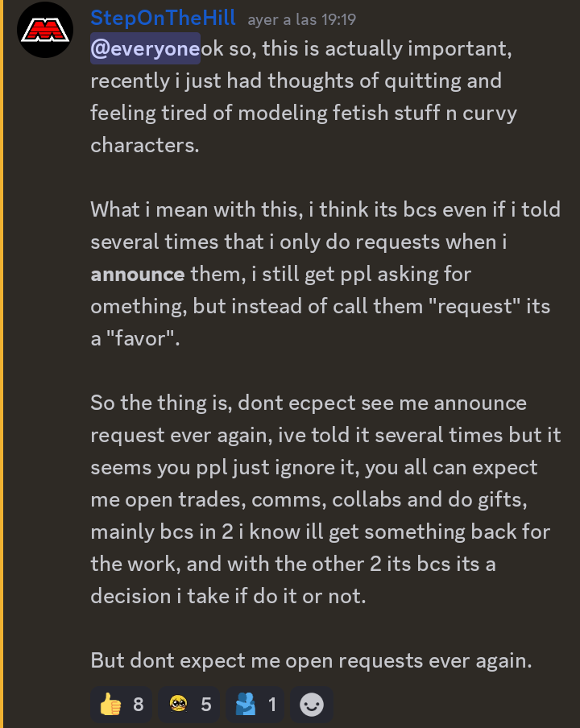This screenshot has height=728, width=580.
Task: Open the add reaction smiley button
Action: [x=312, y=705]
